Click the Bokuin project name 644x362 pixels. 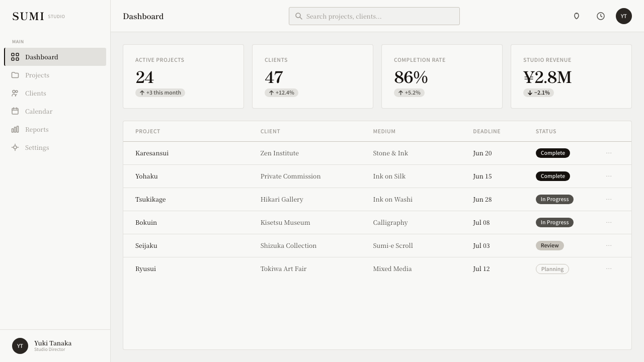point(146,222)
